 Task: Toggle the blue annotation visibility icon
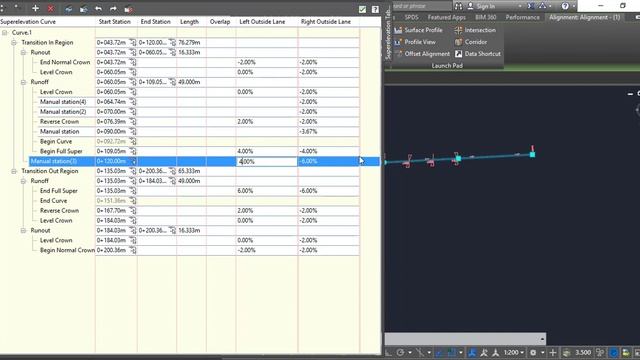(x=472, y=352)
